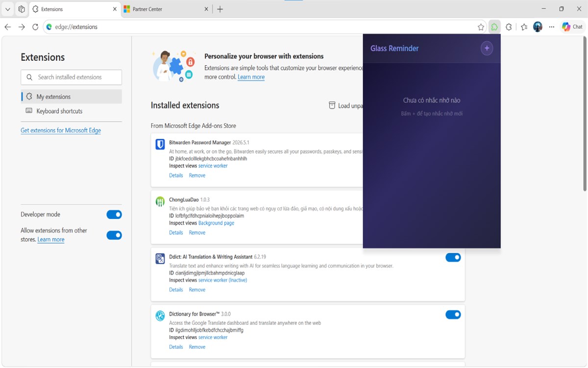
Task: Click the Ddict extension icon
Action: pos(160,259)
